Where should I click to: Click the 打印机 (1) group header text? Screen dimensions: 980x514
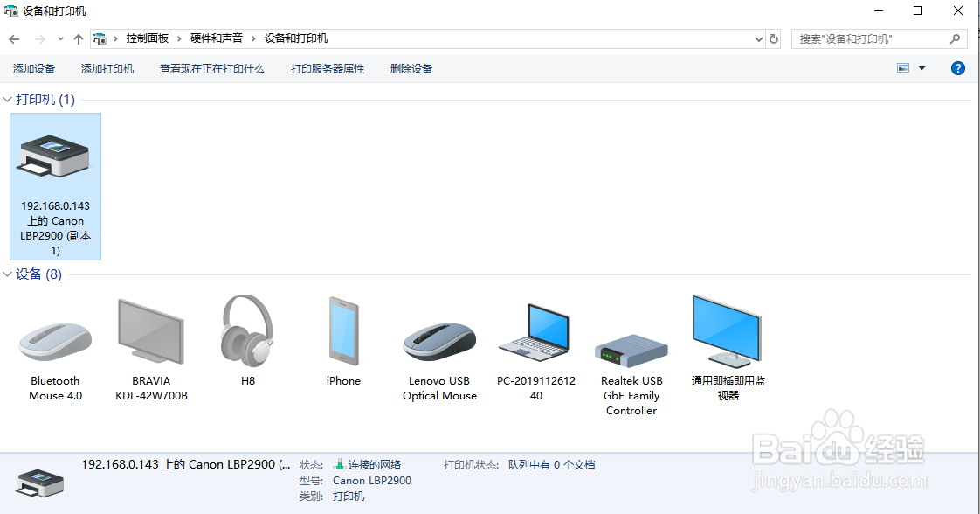(x=45, y=100)
